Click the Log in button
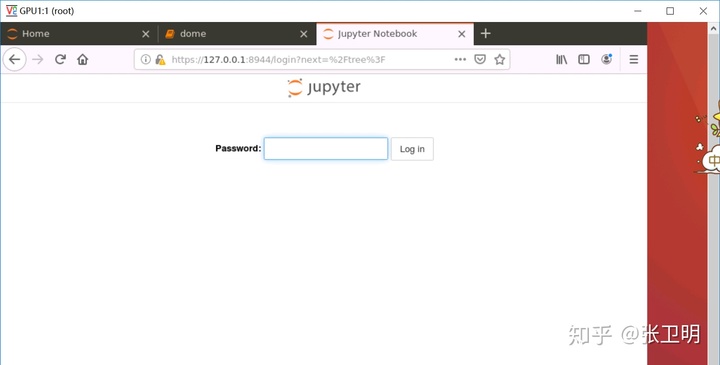720x365 pixels. tap(412, 149)
